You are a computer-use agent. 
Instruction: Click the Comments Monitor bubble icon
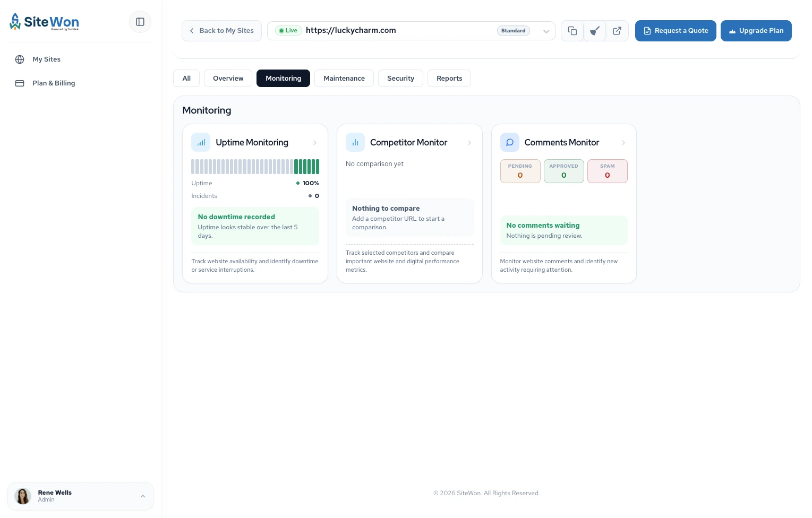click(510, 142)
